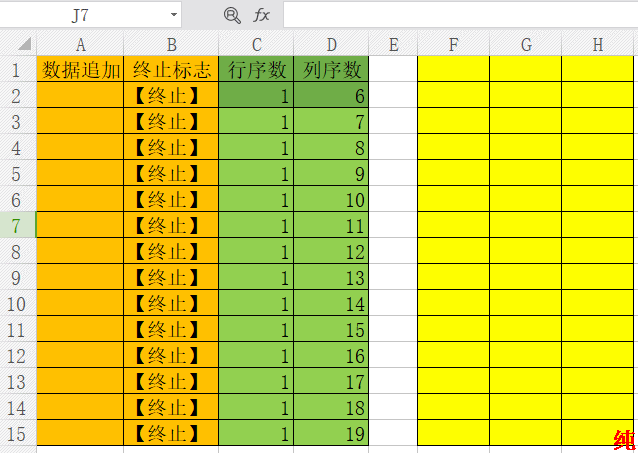
Task: Select row 1 header
Action: [18, 69]
